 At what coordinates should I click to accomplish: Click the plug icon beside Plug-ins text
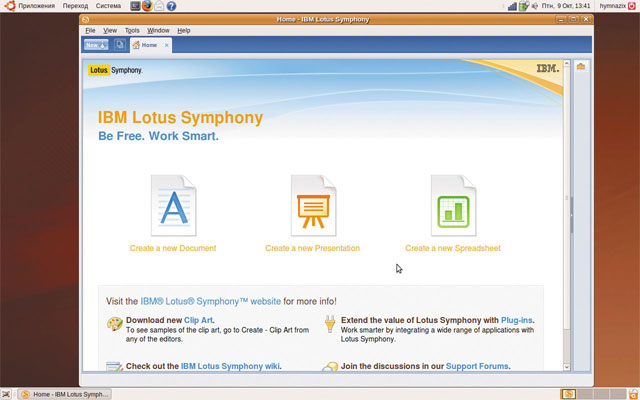(x=330, y=324)
